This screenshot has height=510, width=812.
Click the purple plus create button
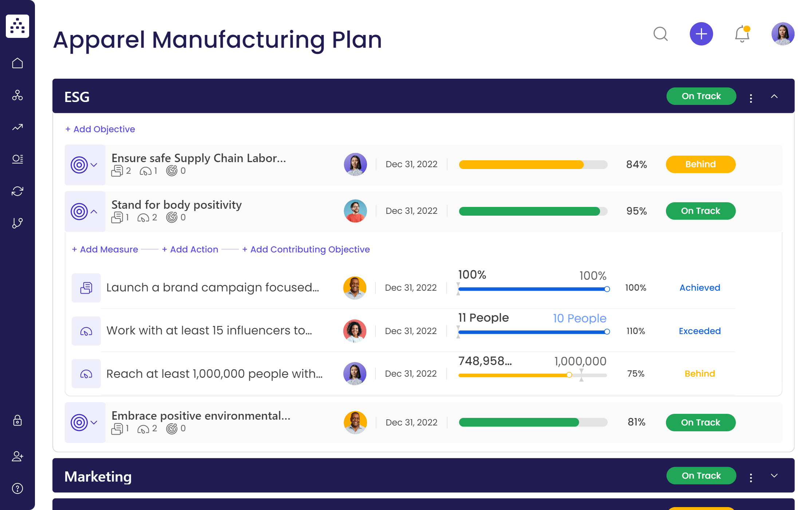click(701, 34)
